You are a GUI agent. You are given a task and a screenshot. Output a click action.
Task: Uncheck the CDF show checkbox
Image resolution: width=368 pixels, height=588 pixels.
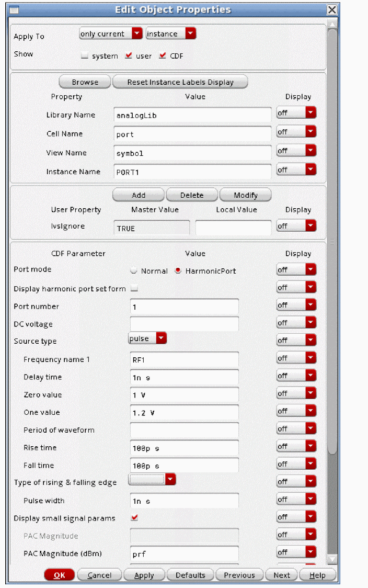163,55
